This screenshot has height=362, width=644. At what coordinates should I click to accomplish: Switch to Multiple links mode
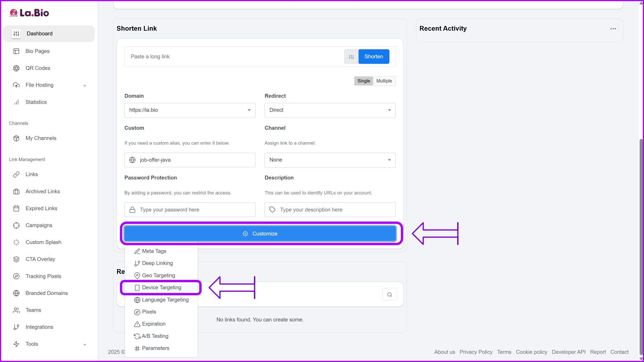coord(384,81)
